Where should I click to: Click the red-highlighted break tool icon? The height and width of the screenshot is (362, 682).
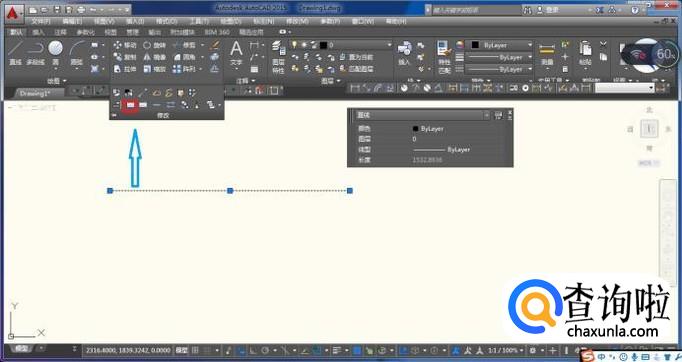click(x=130, y=105)
